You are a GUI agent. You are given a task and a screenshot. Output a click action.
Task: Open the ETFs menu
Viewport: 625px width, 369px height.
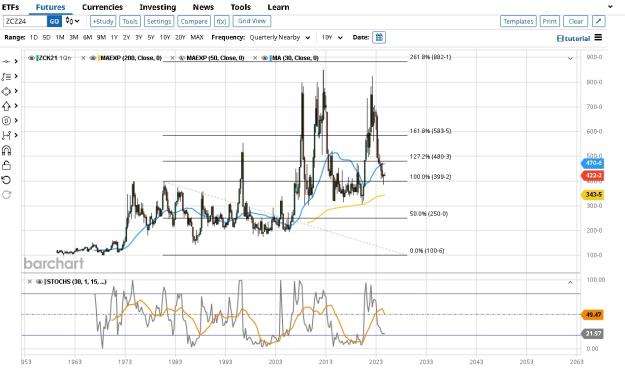tap(10, 7)
